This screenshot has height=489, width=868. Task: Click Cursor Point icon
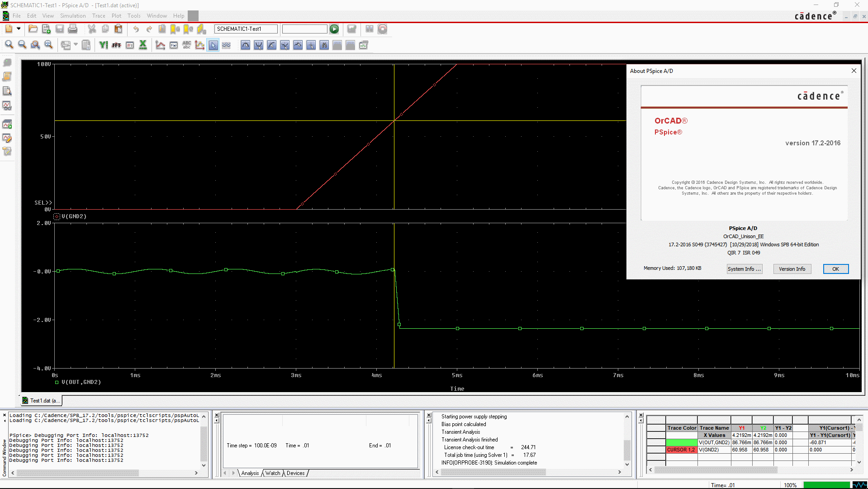tap(311, 45)
